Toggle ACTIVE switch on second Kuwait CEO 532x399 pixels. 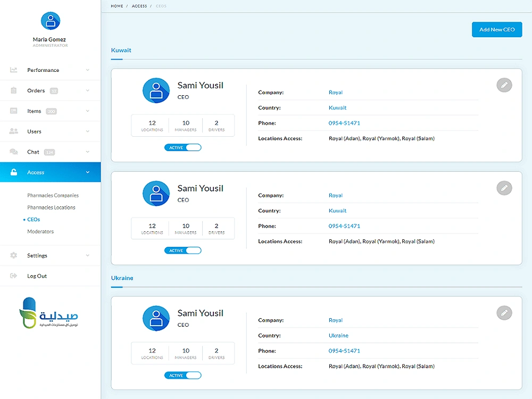click(x=182, y=250)
